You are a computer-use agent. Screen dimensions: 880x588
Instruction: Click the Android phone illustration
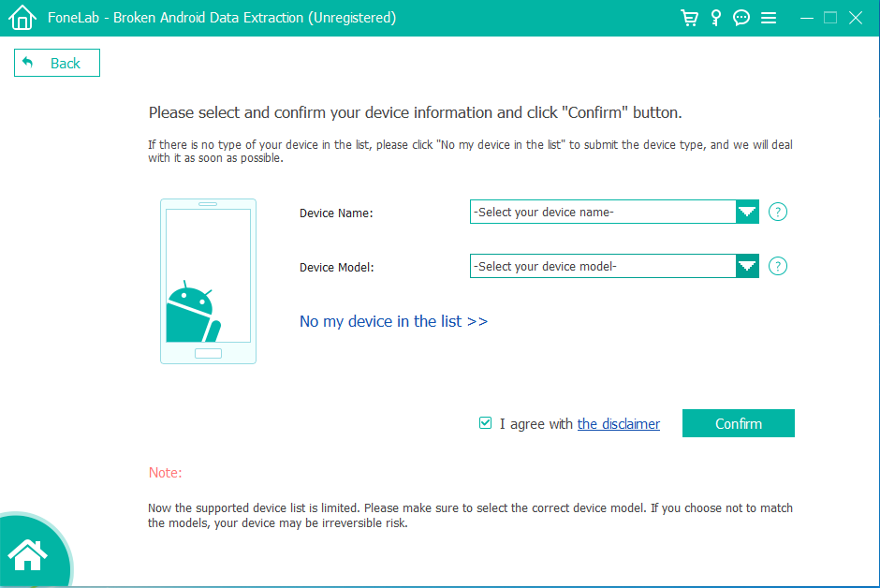(208, 281)
